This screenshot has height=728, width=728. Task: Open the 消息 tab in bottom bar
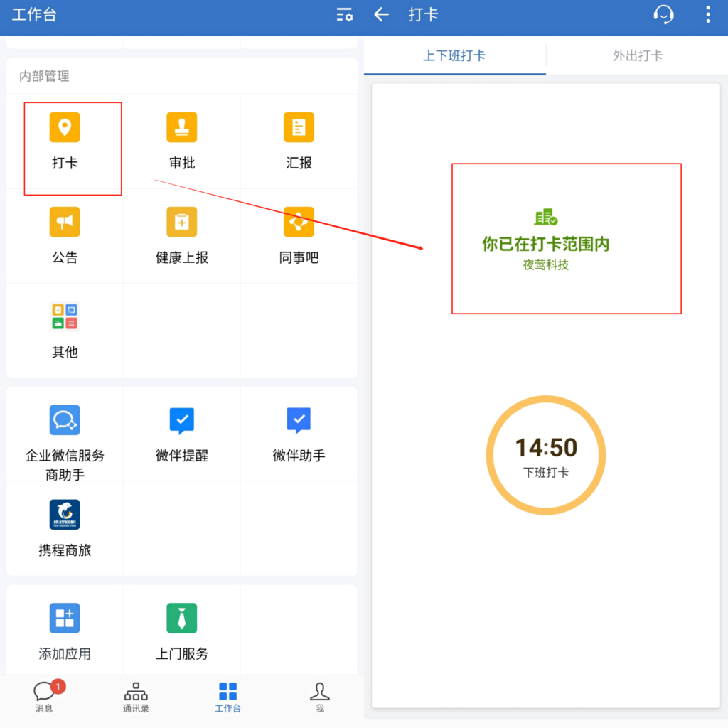coord(44,696)
